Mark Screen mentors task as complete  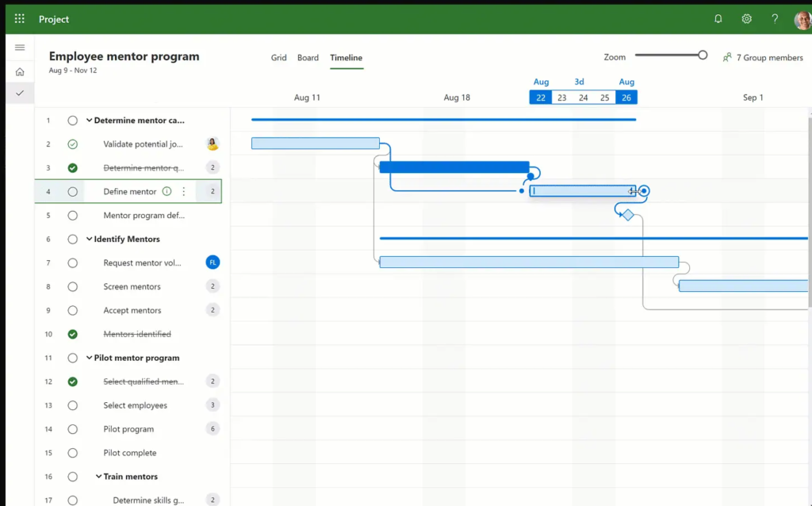point(73,286)
